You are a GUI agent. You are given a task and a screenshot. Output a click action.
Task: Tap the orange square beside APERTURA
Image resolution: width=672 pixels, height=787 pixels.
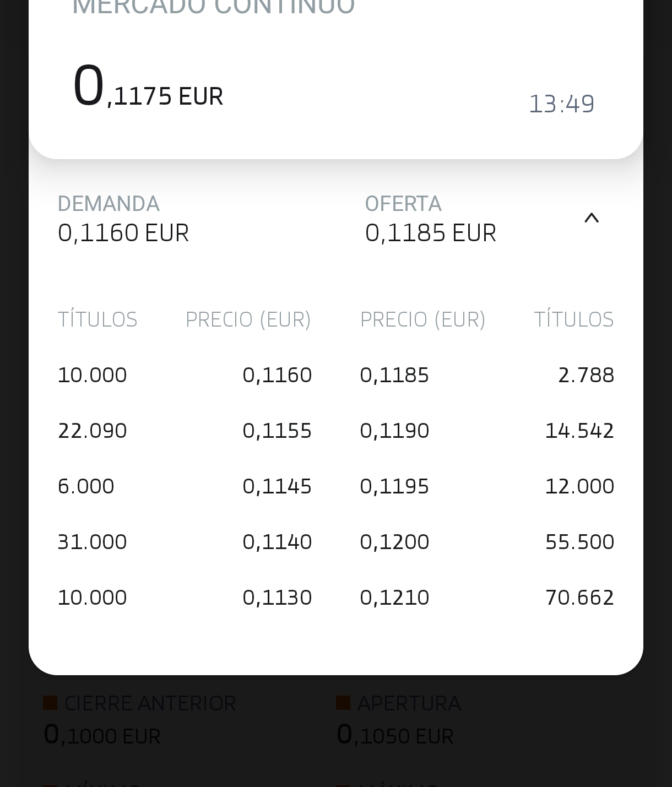(x=343, y=703)
